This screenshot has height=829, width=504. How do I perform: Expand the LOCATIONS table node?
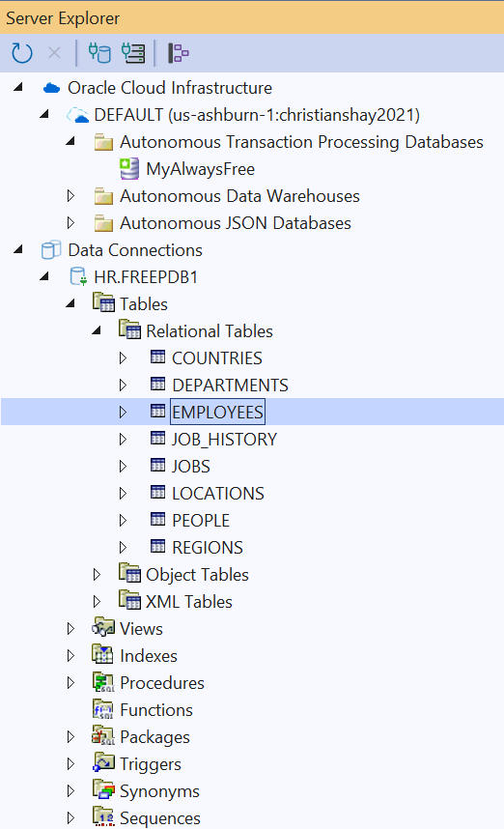tap(123, 494)
